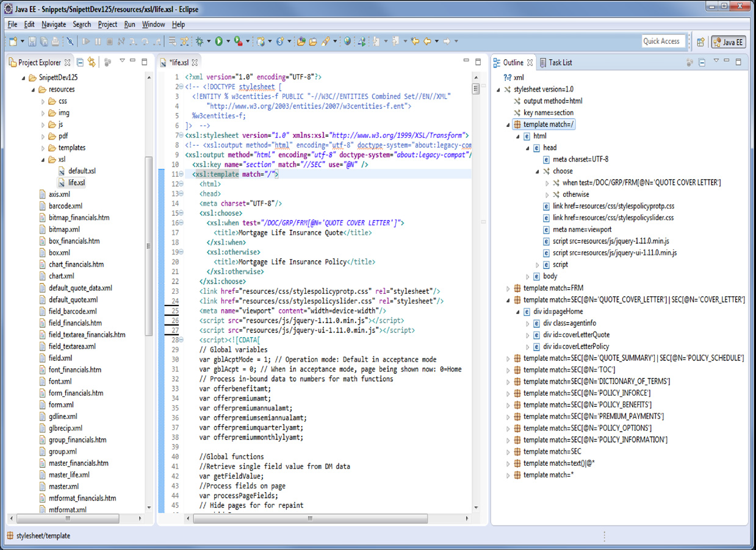Viewport: 756px width, 550px height.
Task: Expand the css folder in Project Explorer
Action: point(43,101)
